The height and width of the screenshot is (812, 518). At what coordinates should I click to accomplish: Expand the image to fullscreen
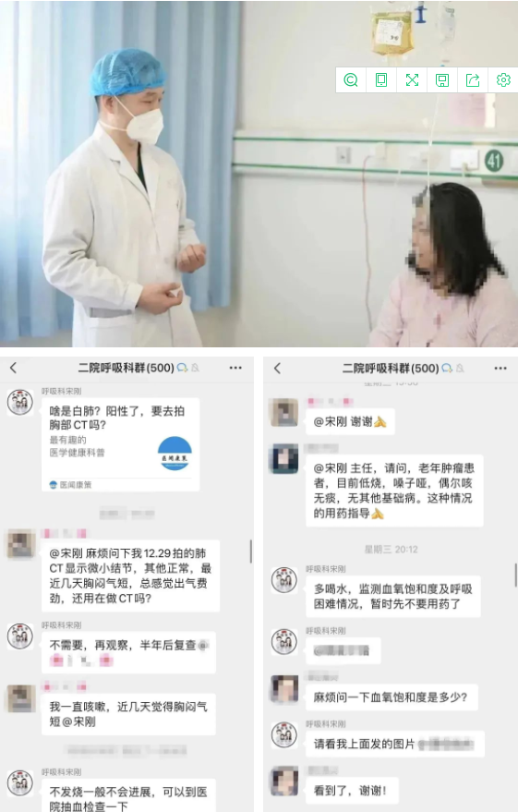tap(412, 80)
